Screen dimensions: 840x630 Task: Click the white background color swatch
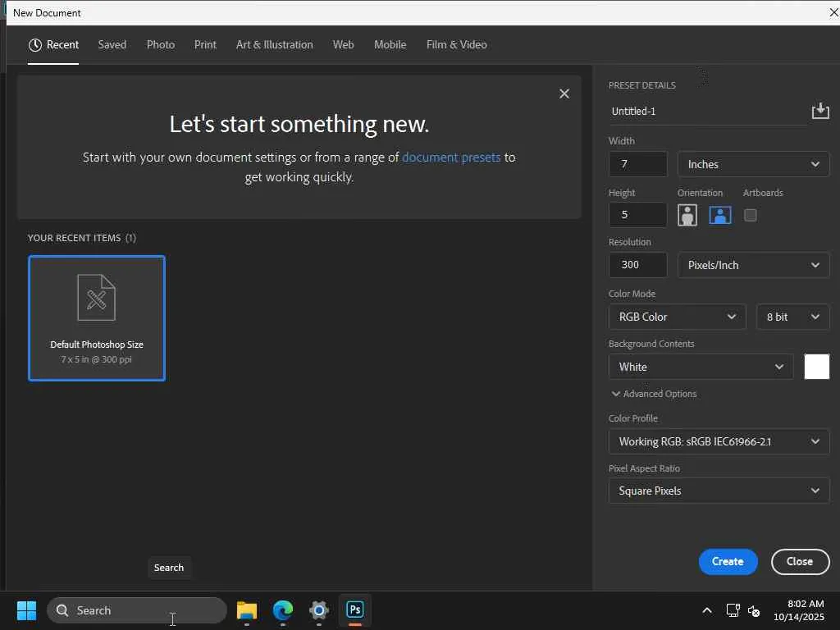pos(816,367)
